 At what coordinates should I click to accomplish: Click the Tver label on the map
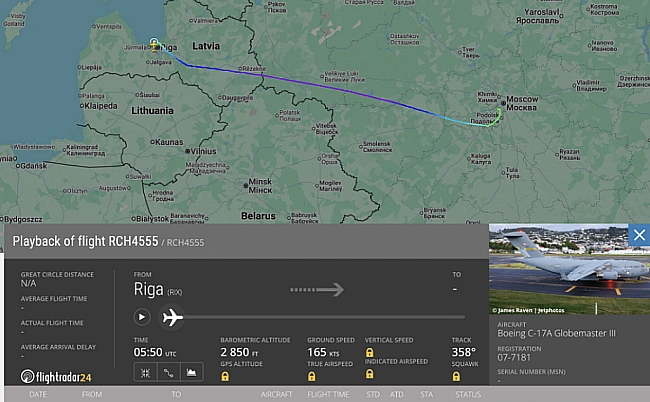(471, 53)
